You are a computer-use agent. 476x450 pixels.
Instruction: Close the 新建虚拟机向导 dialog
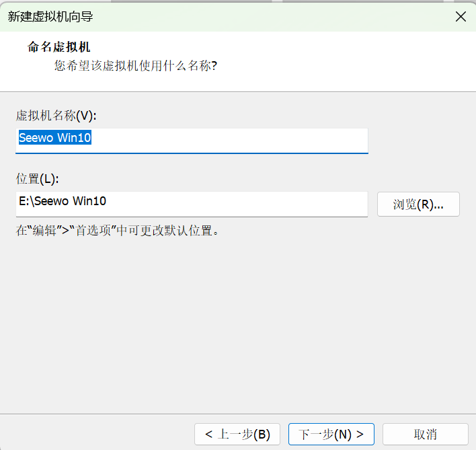(x=461, y=16)
